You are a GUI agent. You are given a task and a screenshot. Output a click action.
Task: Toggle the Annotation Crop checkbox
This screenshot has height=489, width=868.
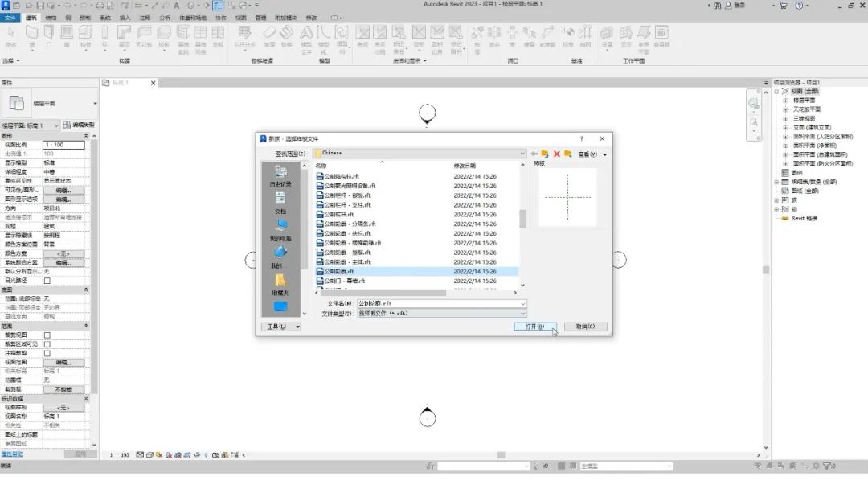tap(47, 353)
